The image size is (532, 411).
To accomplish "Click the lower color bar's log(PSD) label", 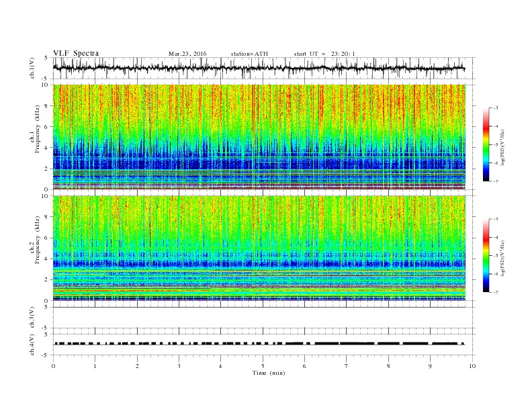I will coord(502,258).
